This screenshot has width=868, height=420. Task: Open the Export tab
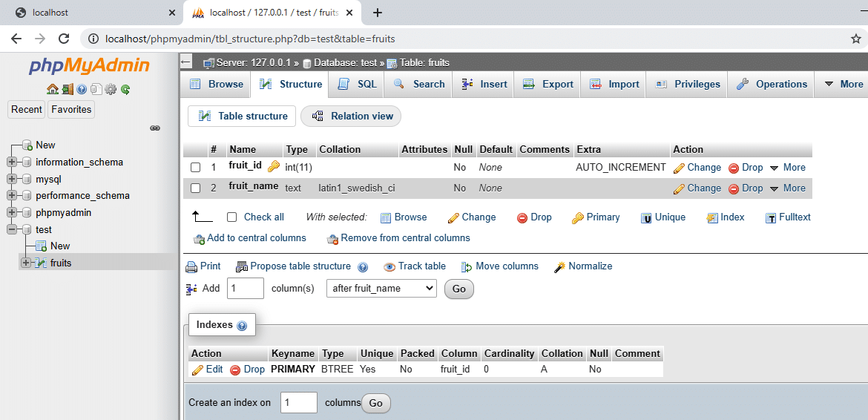coord(549,85)
